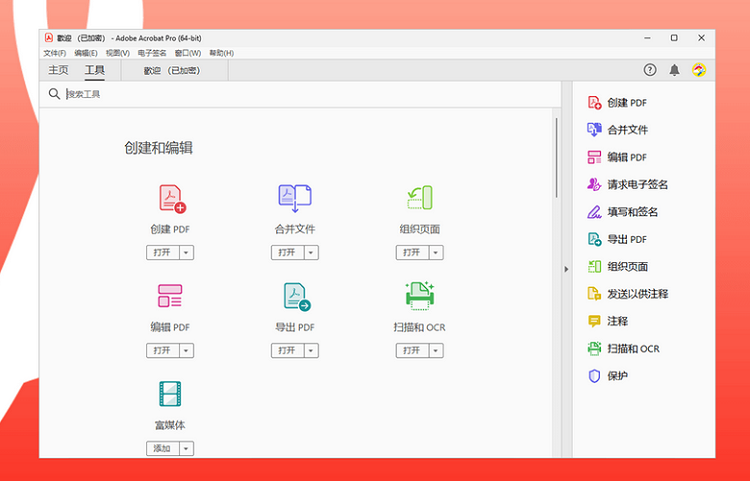This screenshot has height=481, width=750.
Task: Expand dropdown arrow next to 富媒体 添加
Action: click(x=187, y=448)
